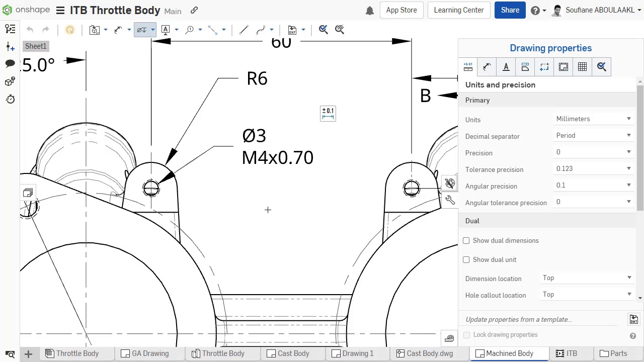This screenshot has width=644, height=362.
Task: Toggle Lock drawing properties checkbox
Action: 467,335
